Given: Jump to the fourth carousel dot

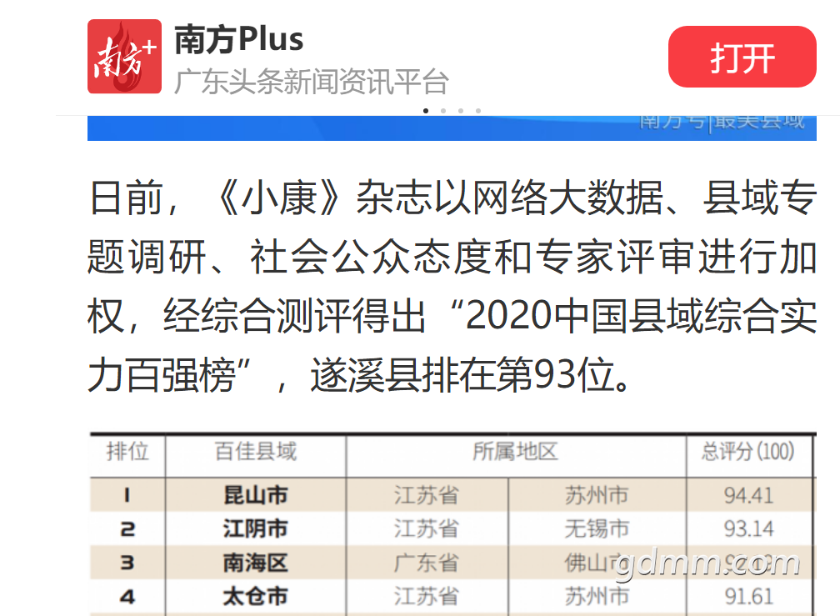Looking at the screenshot, I should click(478, 110).
